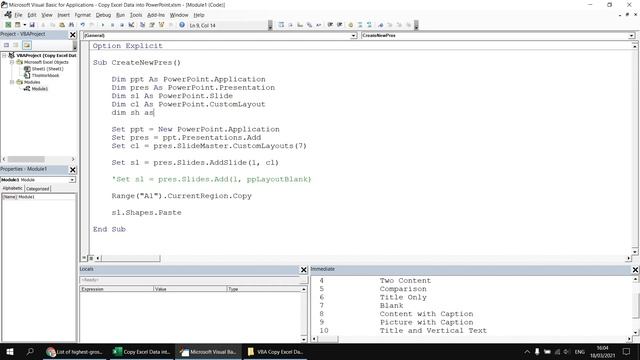Toggle a breakpoint with the hand icon
This screenshot has width=640, height=360.
350,25
